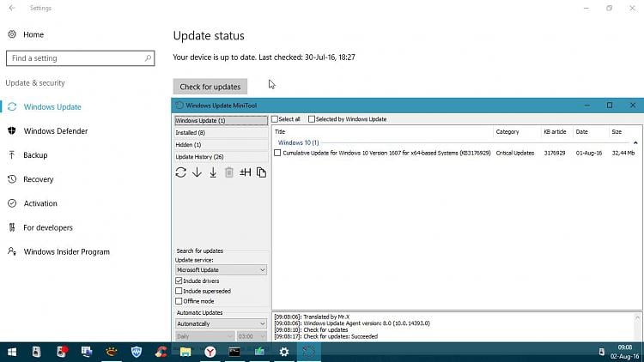Click the Settings gear icon in taskbar
The image size is (644, 362).
click(x=284, y=352)
